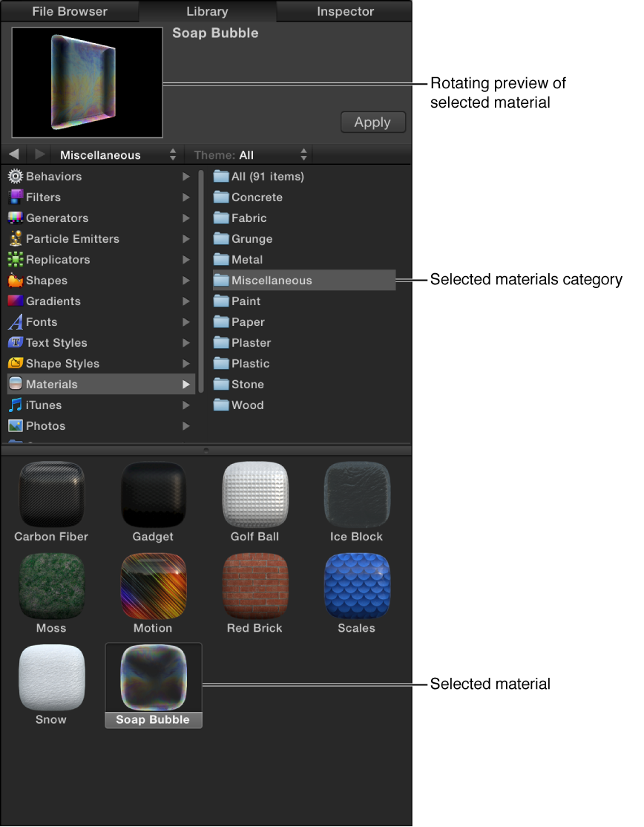The width and height of the screenshot is (644, 827).
Task: Select the Behaviors category icon
Action: point(15,177)
